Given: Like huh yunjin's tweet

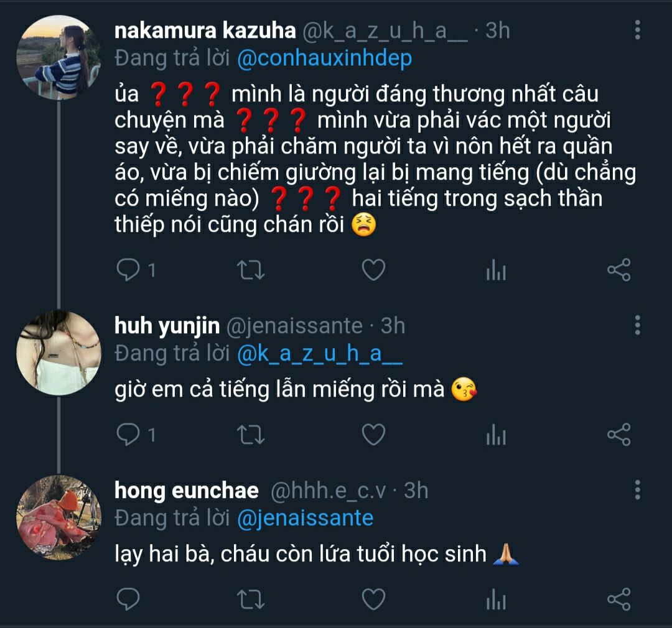Looking at the screenshot, I should pos(373,435).
